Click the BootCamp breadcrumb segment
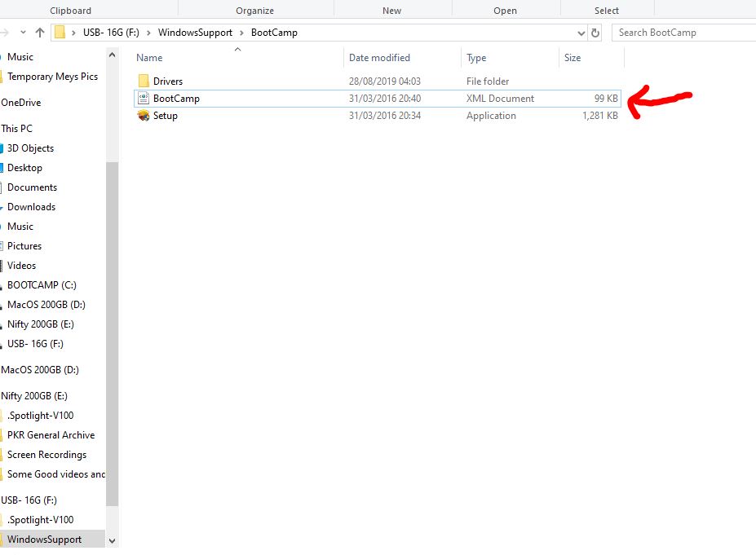Image resolution: width=756 pixels, height=555 pixels. tap(274, 33)
